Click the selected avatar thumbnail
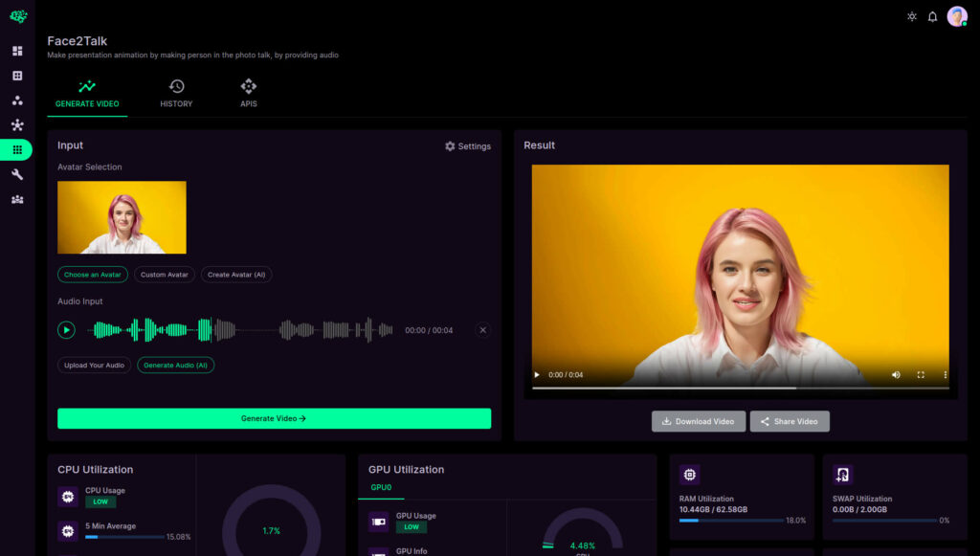 coord(122,217)
